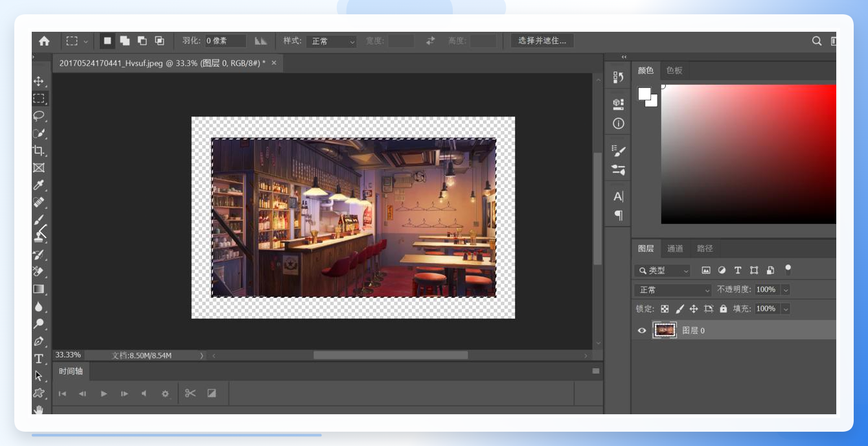Open the timeline panel menu icon
This screenshot has width=868, height=446.
coord(596,371)
